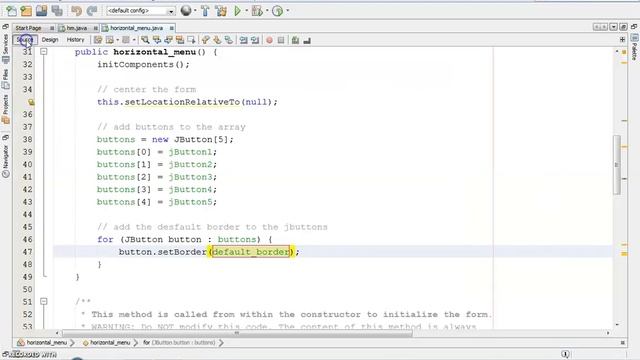Click the Last Edit editor icon
The image size is (640, 360).
point(98,40)
